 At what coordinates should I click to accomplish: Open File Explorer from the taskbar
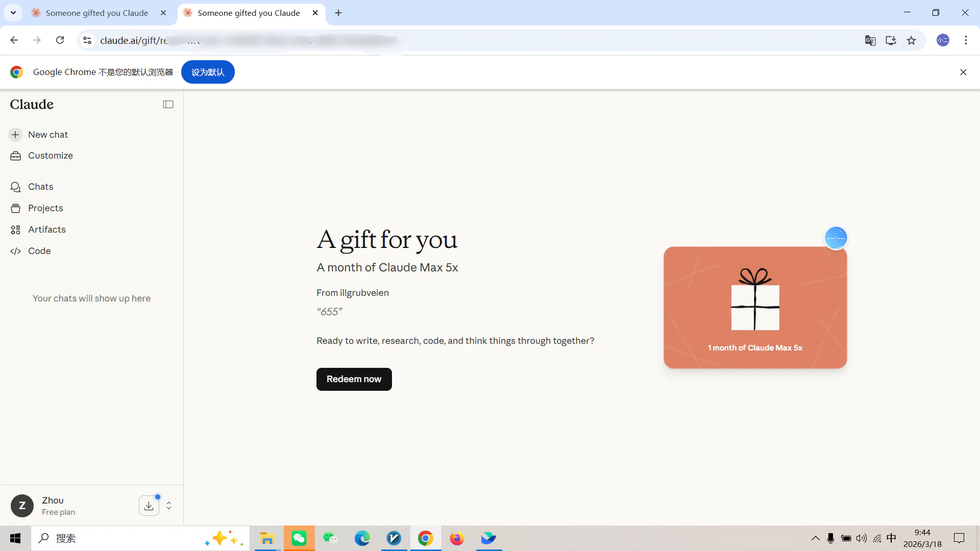coord(267,538)
